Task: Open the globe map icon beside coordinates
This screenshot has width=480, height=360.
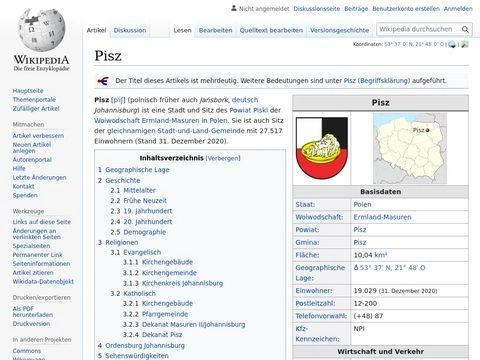Action: tap(452, 44)
